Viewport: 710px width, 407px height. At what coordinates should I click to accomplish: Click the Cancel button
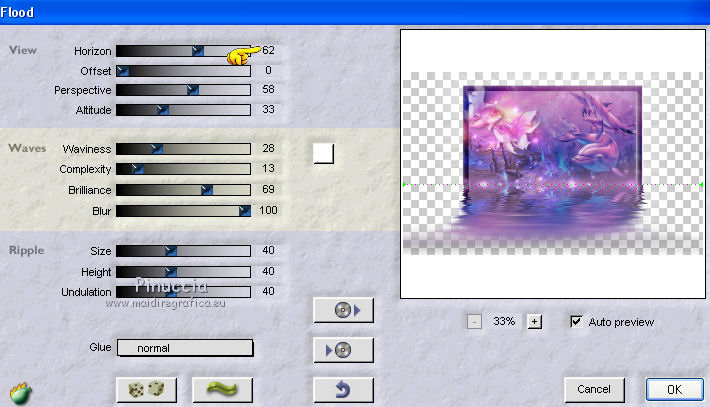click(594, 389)
